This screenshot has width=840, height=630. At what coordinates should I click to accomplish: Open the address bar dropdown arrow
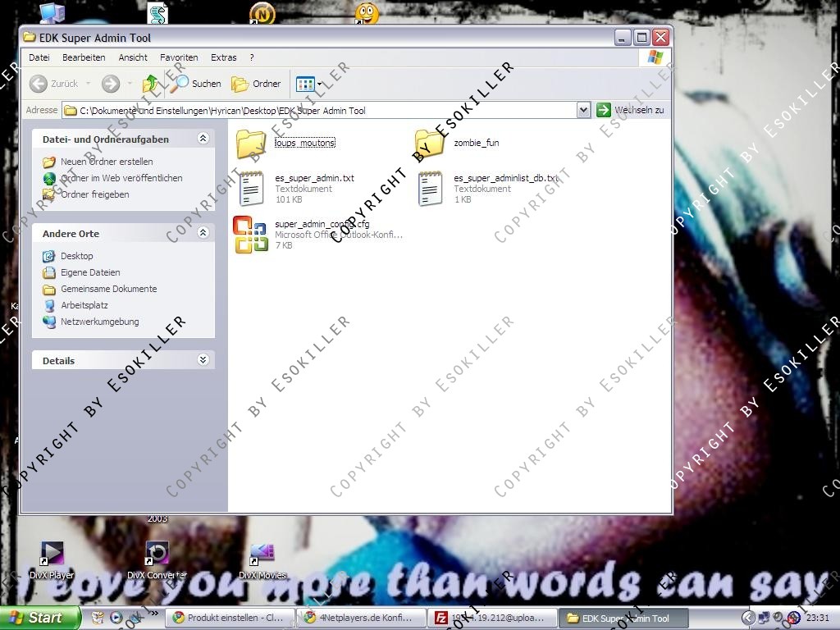pos(583,110)
